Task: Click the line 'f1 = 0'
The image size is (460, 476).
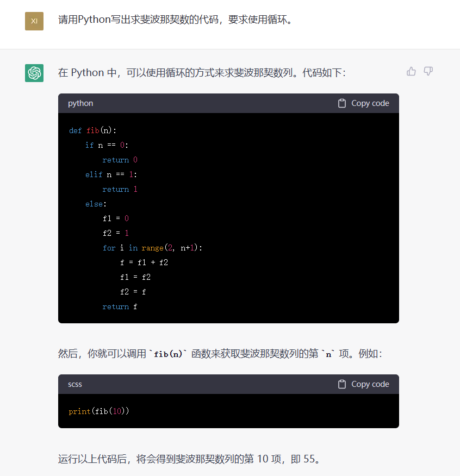Action: pyautogui.click(x=116, y=218)
